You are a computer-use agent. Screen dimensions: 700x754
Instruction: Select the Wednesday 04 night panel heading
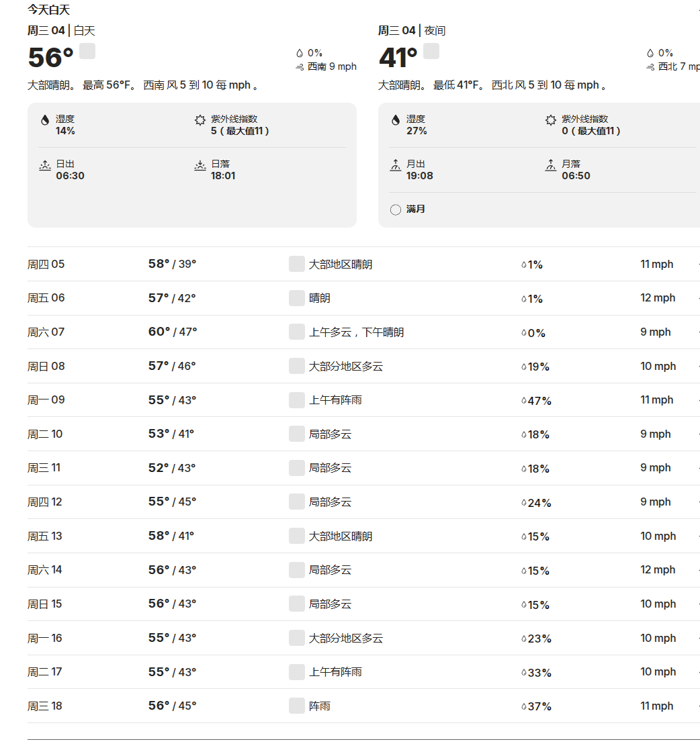coord(412,31)
